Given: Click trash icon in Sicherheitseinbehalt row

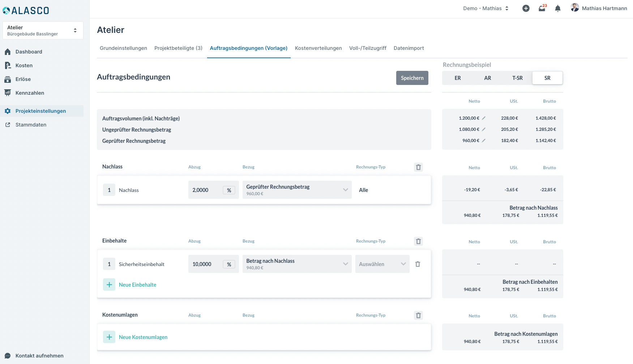Looking at the screenshot, I should pyautogui.click(x=418, y=264).
